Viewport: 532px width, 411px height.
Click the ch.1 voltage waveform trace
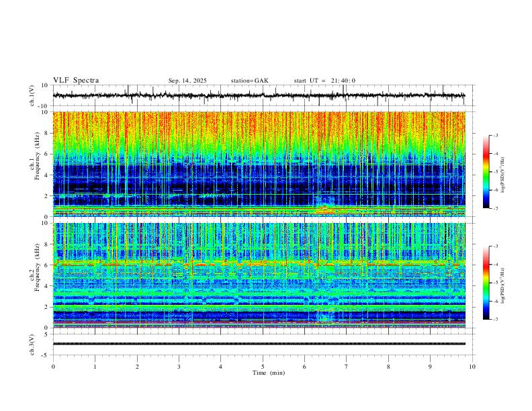pyautogui.click(x=259, y=95)
